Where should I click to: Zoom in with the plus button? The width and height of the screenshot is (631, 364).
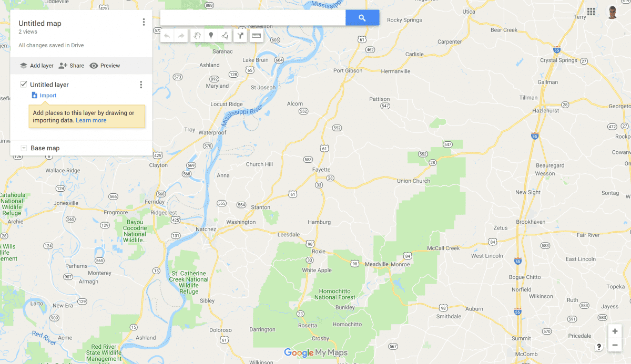(615, 331)
